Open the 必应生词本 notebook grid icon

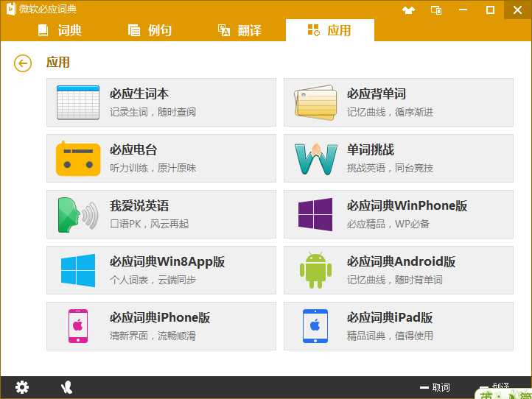point(78,102)
